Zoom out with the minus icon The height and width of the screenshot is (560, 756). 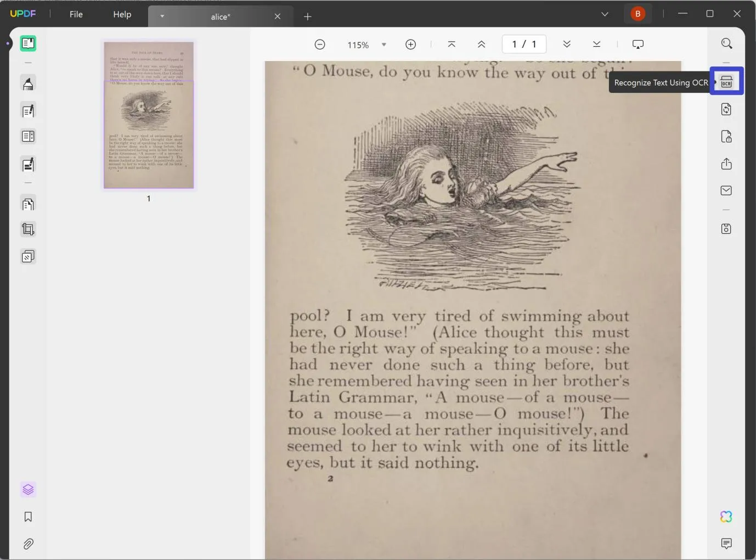tap(320, 44)
